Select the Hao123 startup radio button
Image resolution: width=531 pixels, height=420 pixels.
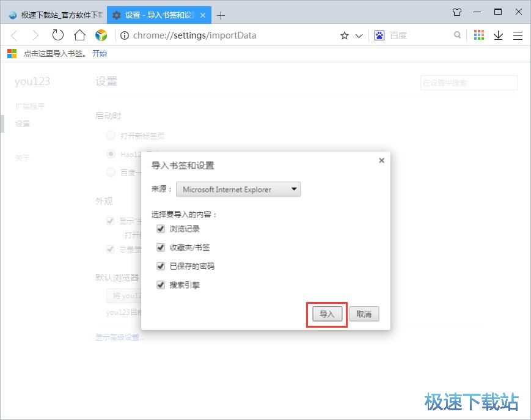[111, 154]
